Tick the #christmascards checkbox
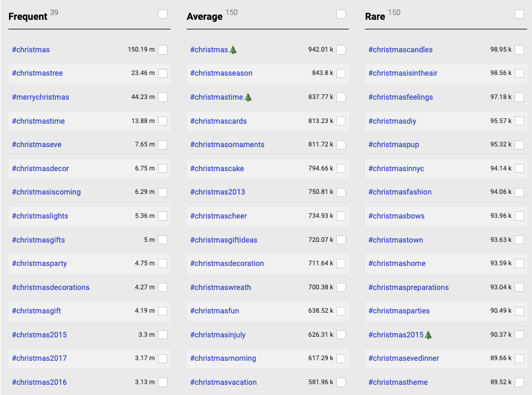This screenshot has height=395, width=532. pos(341,121)
